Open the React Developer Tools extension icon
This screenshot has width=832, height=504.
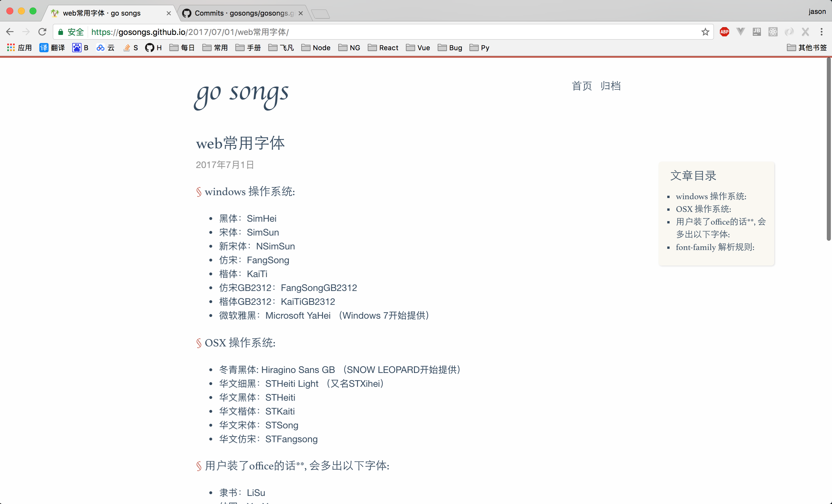coord(773,32)
